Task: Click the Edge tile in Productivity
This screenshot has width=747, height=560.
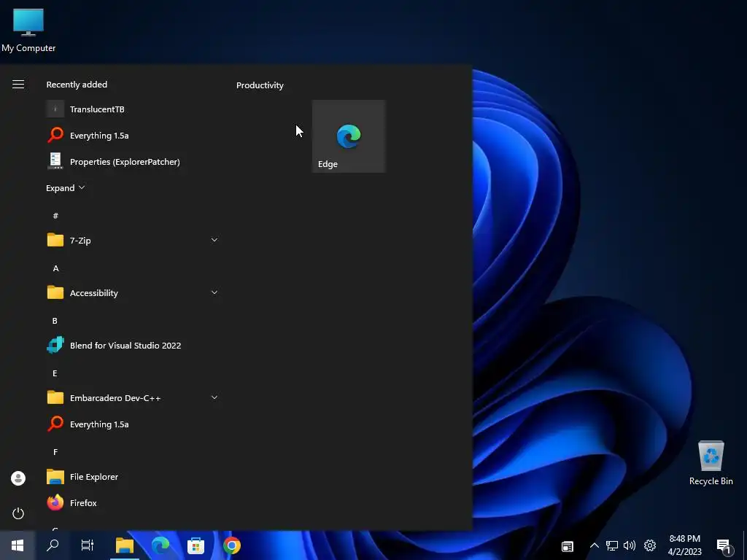Action: click(349, 136)
